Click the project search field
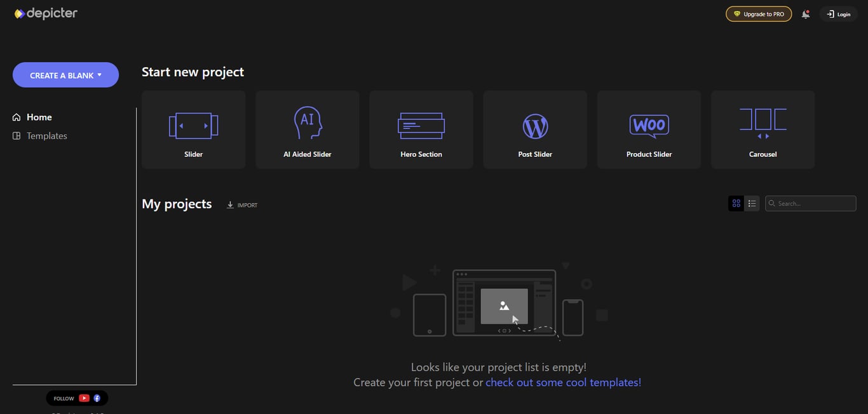Image resolution: width=868 pixels, height=414 pixels. point(811,203)
